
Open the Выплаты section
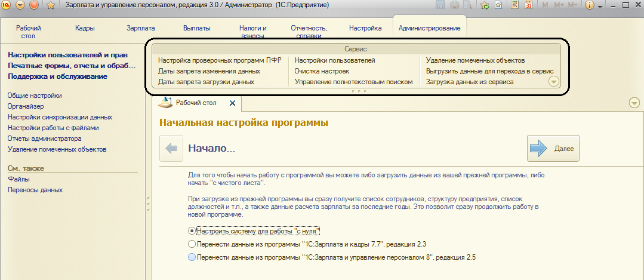(x=197, y=28)
